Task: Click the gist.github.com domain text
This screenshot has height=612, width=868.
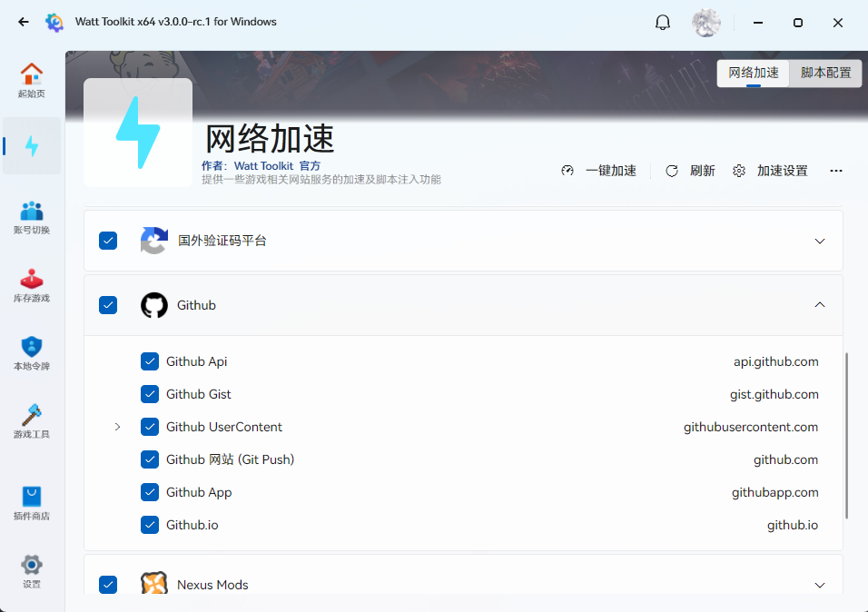Action: (x=774, y=394)
